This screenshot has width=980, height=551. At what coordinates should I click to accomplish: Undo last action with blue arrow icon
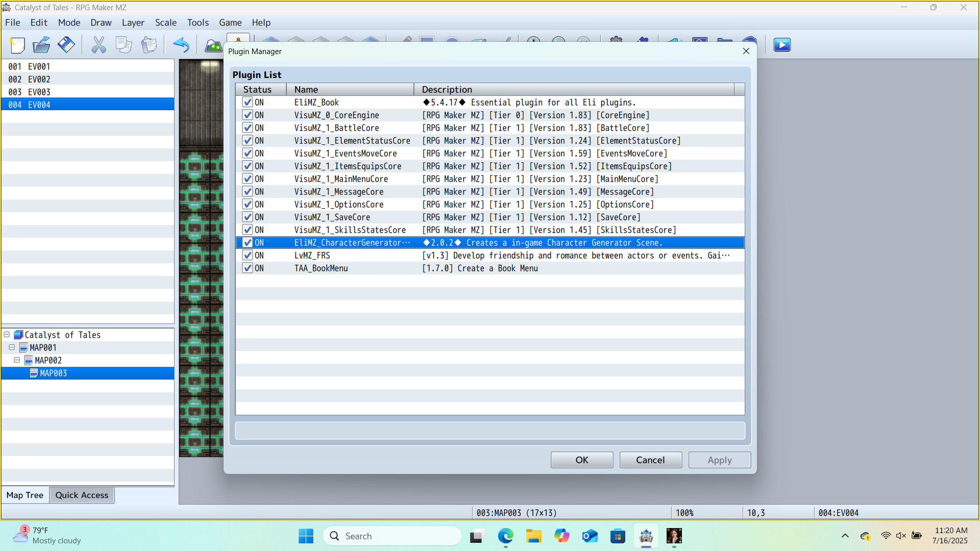(181, 45)
